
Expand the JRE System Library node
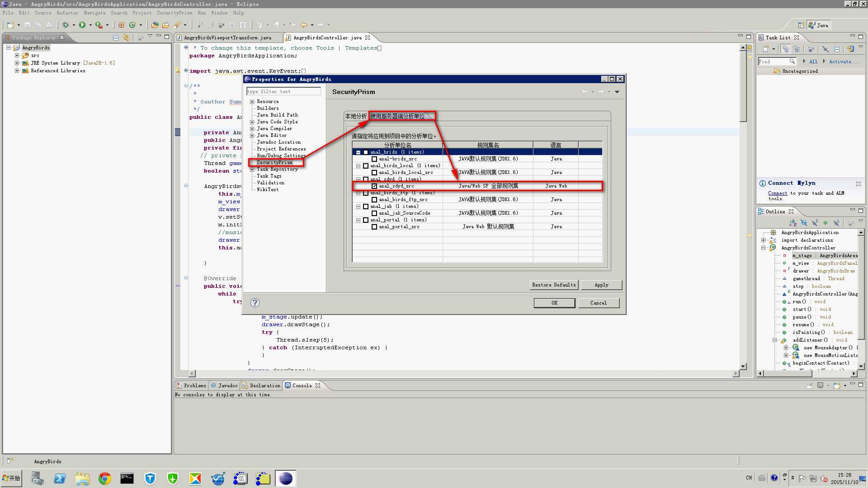point(17,63)
